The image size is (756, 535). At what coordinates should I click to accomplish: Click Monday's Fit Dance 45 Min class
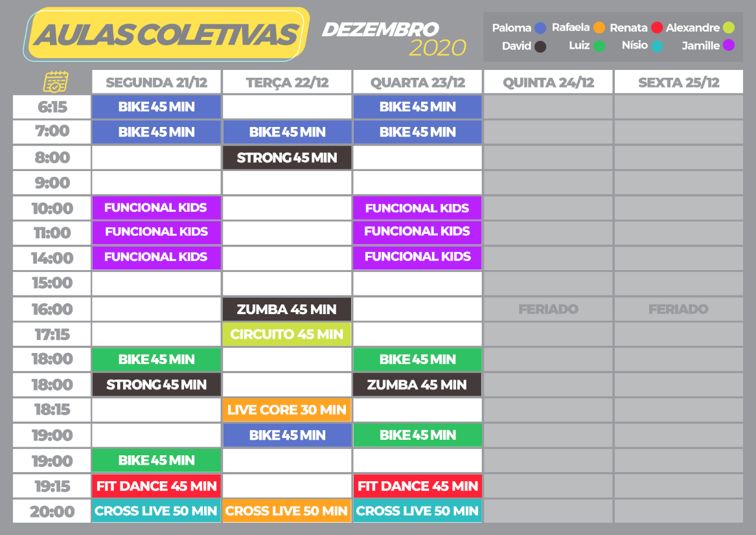(x=156, y=486)
